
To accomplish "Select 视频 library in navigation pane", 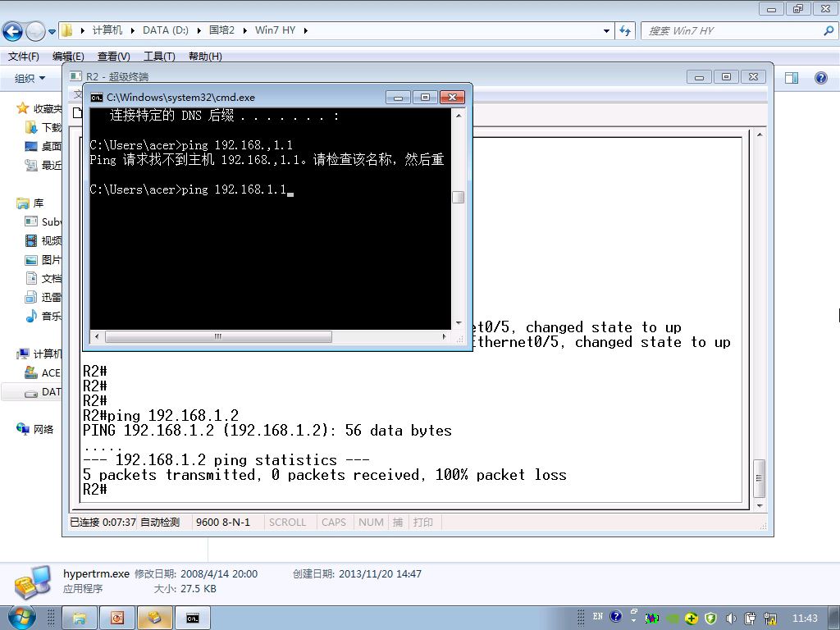I will pos(44,240).
